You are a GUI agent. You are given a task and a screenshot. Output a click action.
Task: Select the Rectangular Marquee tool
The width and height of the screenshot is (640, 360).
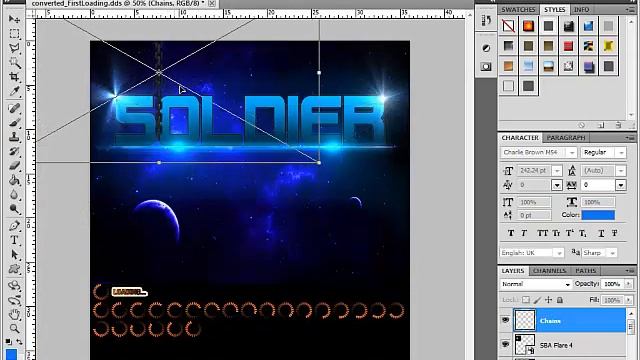coord(14,33)
